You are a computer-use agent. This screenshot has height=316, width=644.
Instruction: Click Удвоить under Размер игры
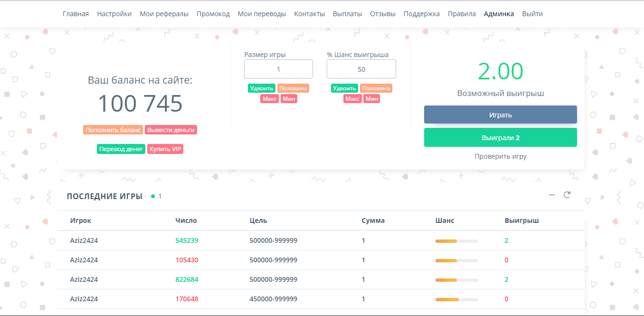click(261, 88)
